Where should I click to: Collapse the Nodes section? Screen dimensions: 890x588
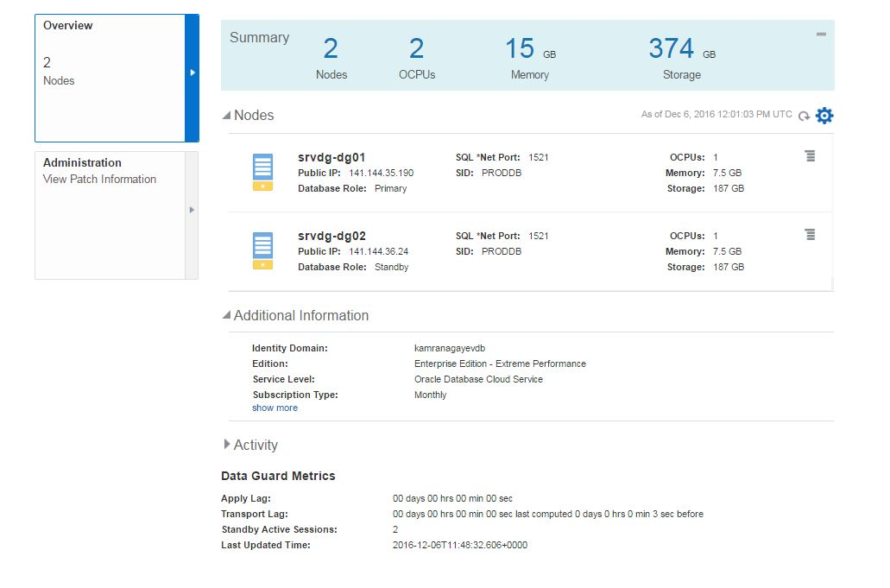pyautogui.click(x=227, y=116)
